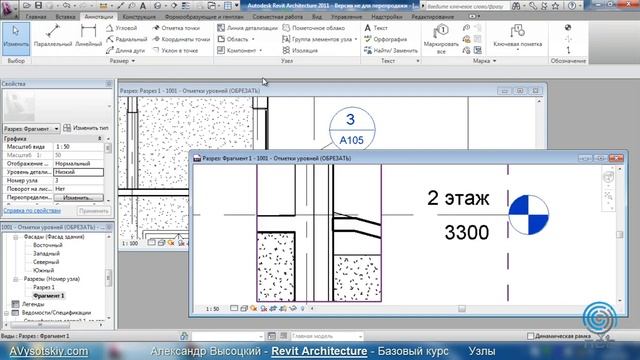Open the Главная модель dropdown in status bar
Image resolution: width=640 pixels, height=360 pixels.
coord(327,336)
